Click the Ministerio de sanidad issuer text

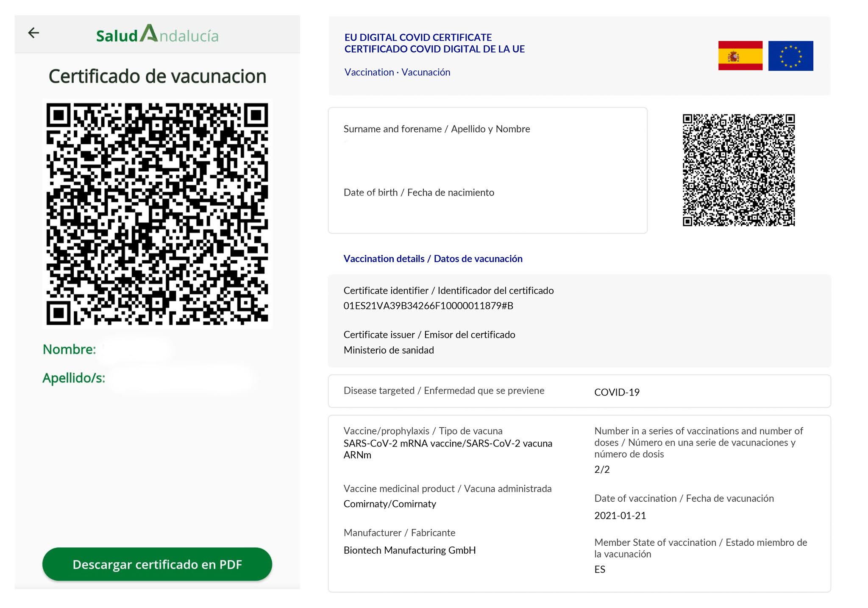pos(389,350)
